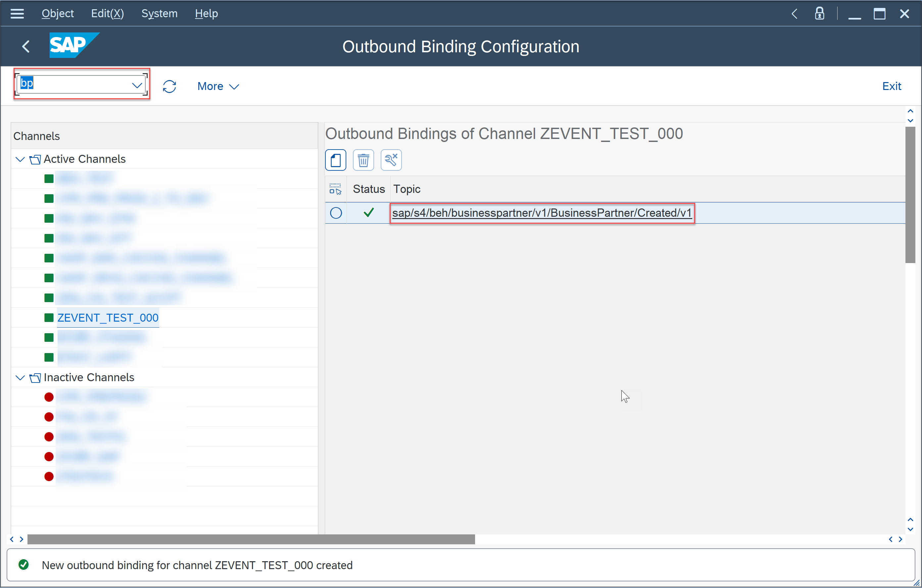Click the vertical scrollbar of the bindings panel
Image resolution: width=922 pixels, height=588 pixels.
tap(910, 195)
